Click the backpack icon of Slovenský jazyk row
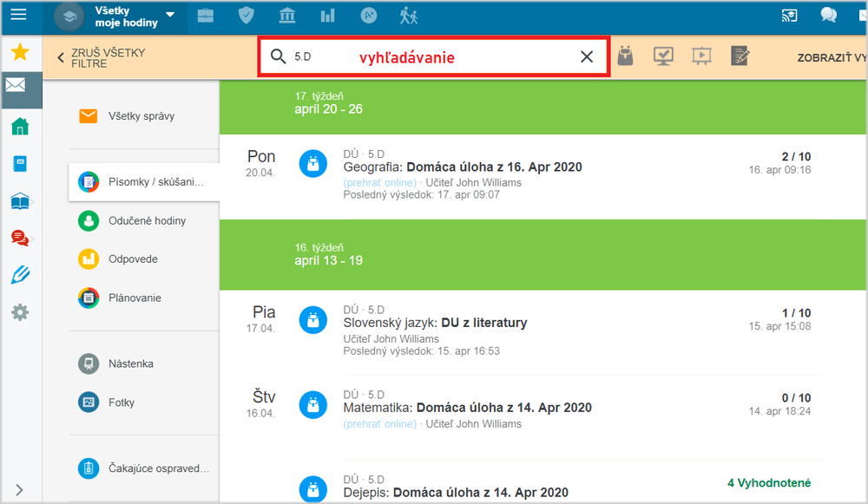Screen dimensions: 868x504 [x=313, y=320]
